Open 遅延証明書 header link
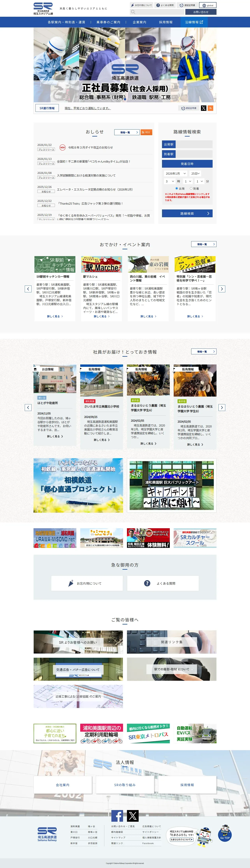Screen dimensions: 250x868 pyautogui.click(x=187, y=5)
